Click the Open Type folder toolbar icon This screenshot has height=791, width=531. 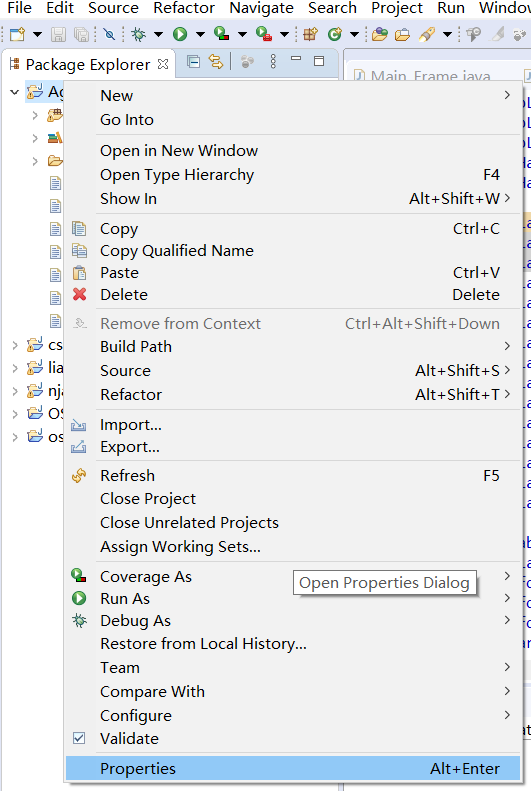[379, 34]
